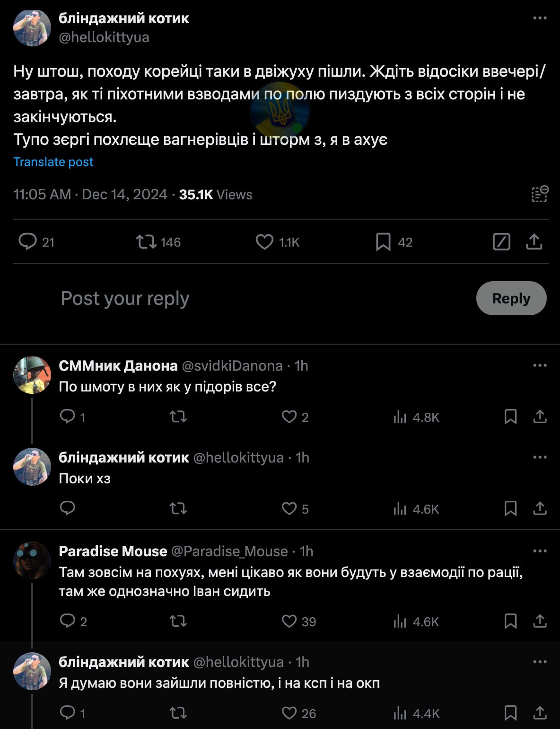The width and height of the screenshot is (560, 729).
Task: Open the reader view icon beside Views
Action: [x=539, y=194]
